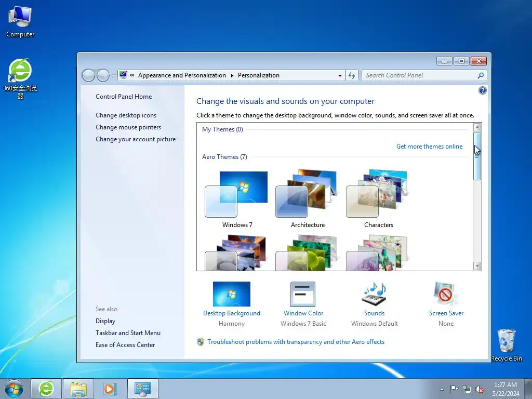
Task: Click theme list scroll up arrow
Action: coord(477,128)
